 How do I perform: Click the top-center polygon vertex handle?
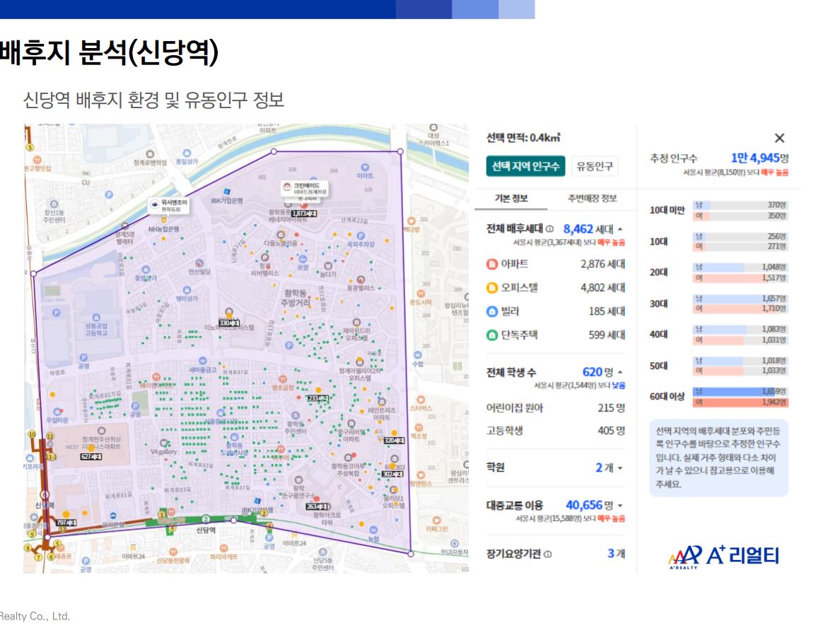click(x=274, y=151)
